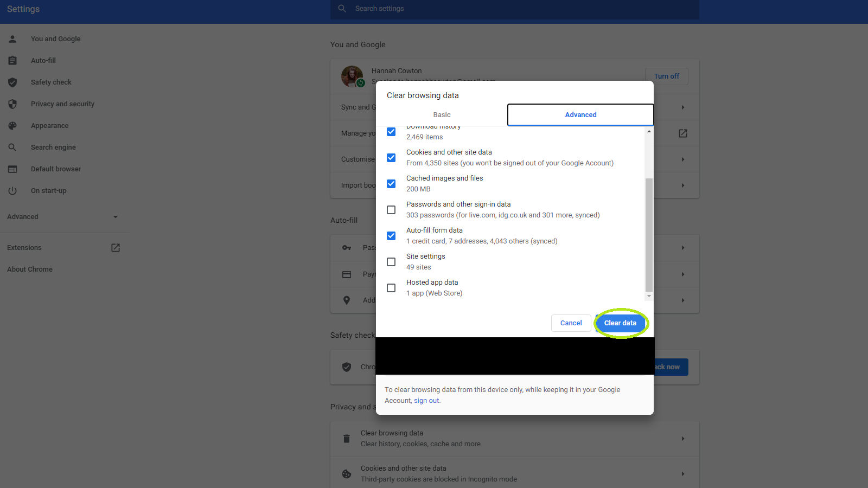Uncheck Cookies and other site data
The image size is (868, 488).
pyautogui.click(x=391, y=158)
